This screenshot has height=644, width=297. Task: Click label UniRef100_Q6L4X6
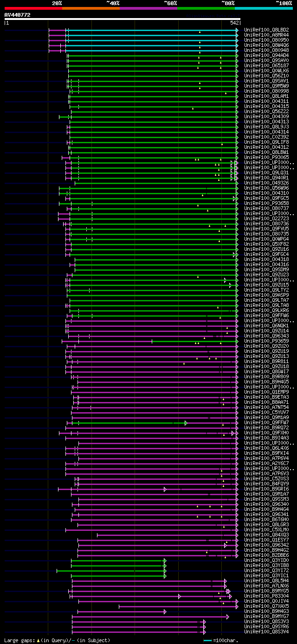[266, 448]
